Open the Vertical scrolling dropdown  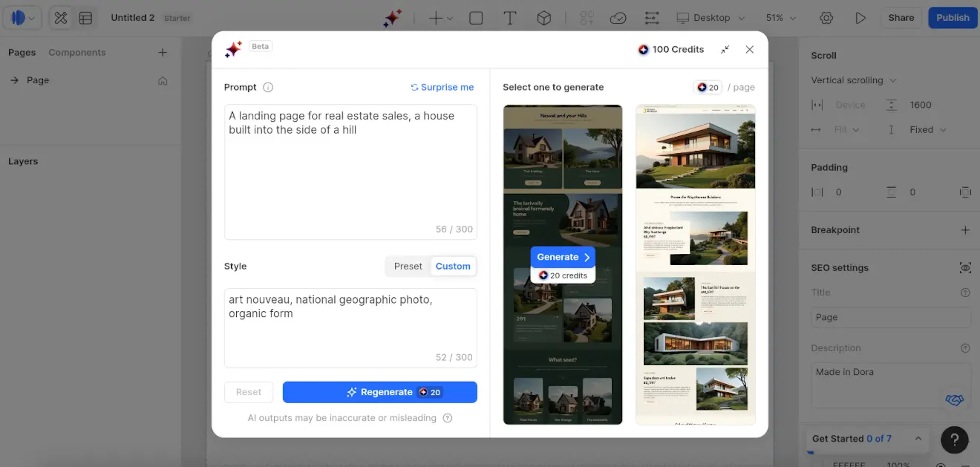(x=853, y=80)
